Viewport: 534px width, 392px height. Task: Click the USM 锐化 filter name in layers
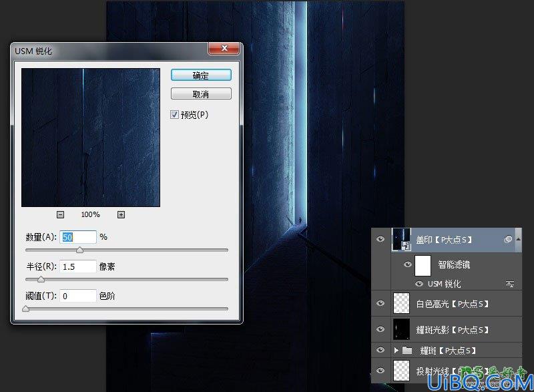tap(444, 284)
